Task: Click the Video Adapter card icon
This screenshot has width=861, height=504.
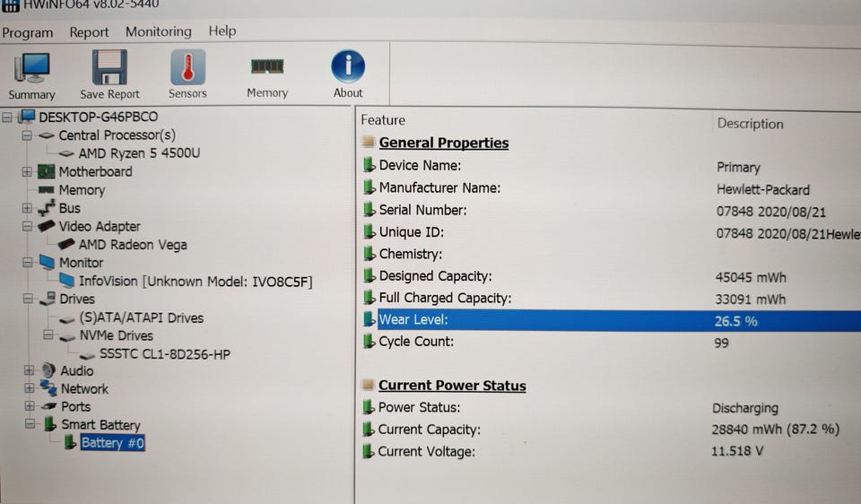Action: (47, 226)
